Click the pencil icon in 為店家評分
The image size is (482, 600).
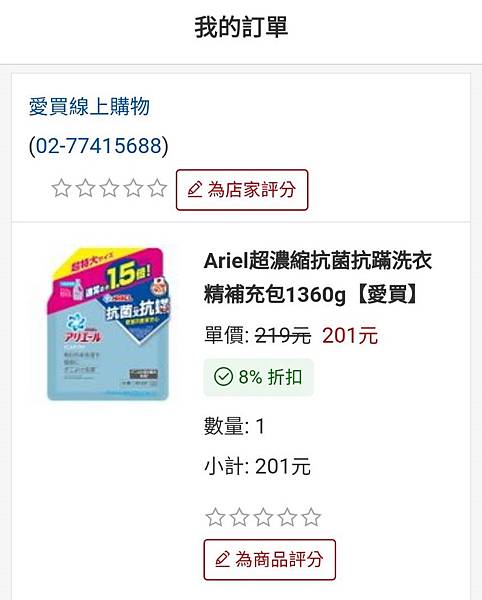(x=195, y=190)
